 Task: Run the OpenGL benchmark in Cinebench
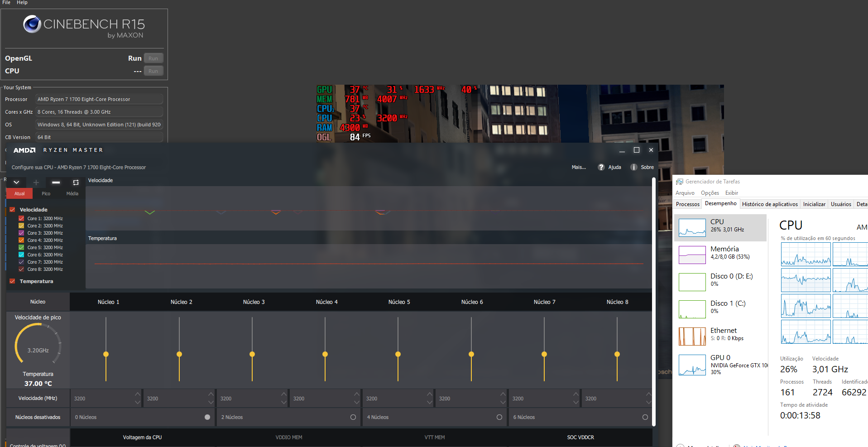click(x=153, y=58)
